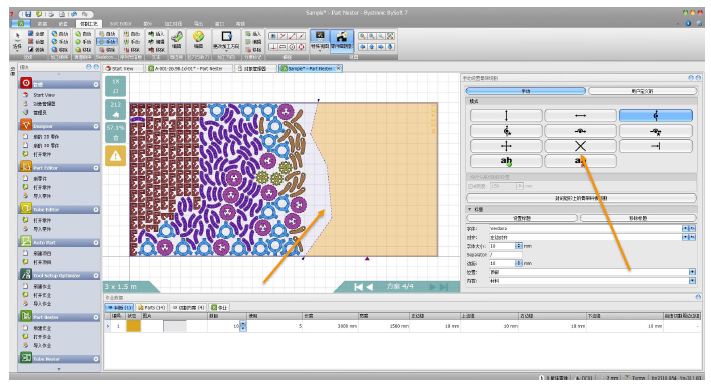
Task: Jump to the first nesting solution
Action: [x=358, y=287]
